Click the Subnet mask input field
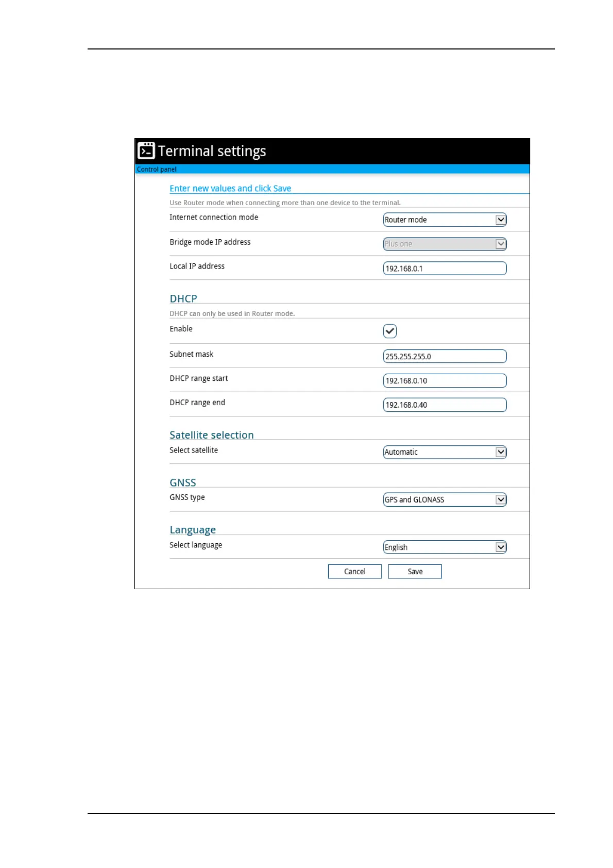Screen dimensions: 613x868 (445, 356)
